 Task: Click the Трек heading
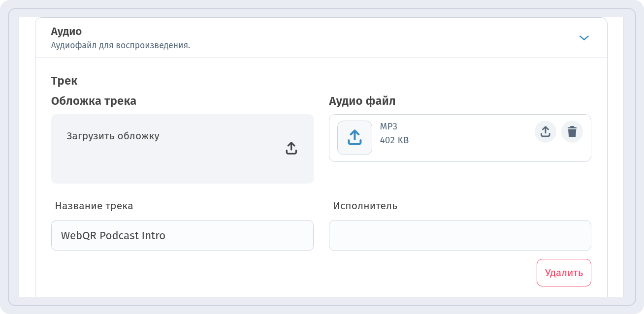pos(64,81)
